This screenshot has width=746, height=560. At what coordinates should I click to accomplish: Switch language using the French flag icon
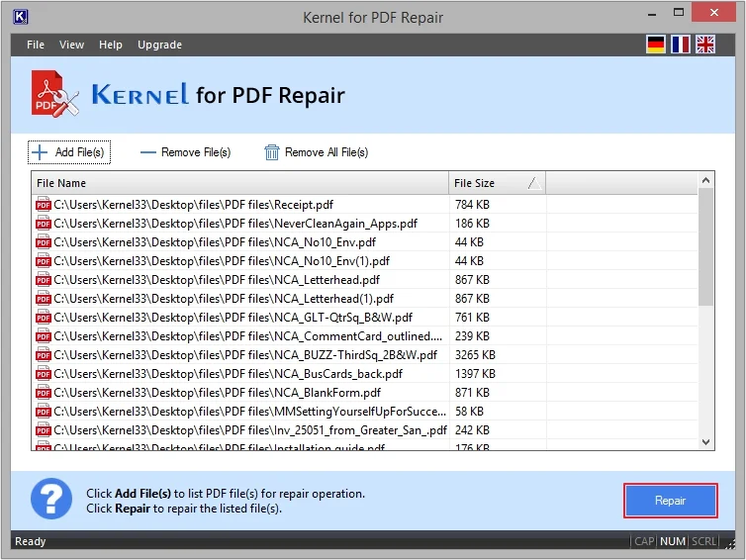click(681, 45)
